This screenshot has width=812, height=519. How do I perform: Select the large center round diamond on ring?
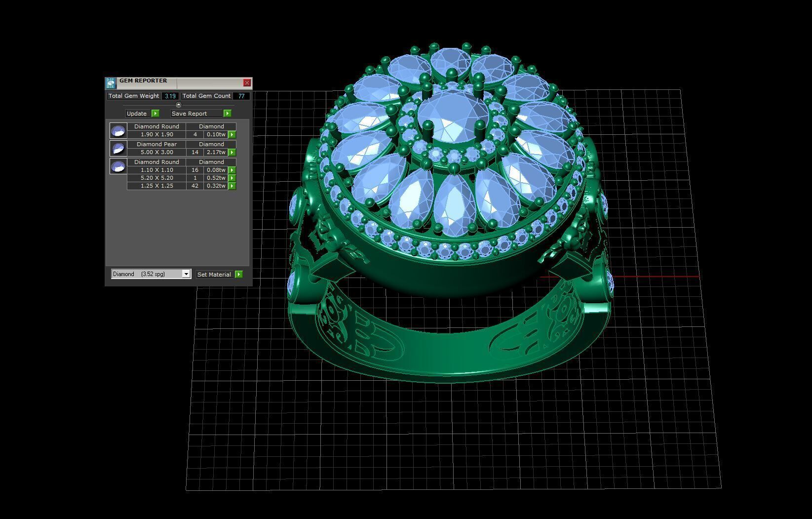tap(453, 117)
